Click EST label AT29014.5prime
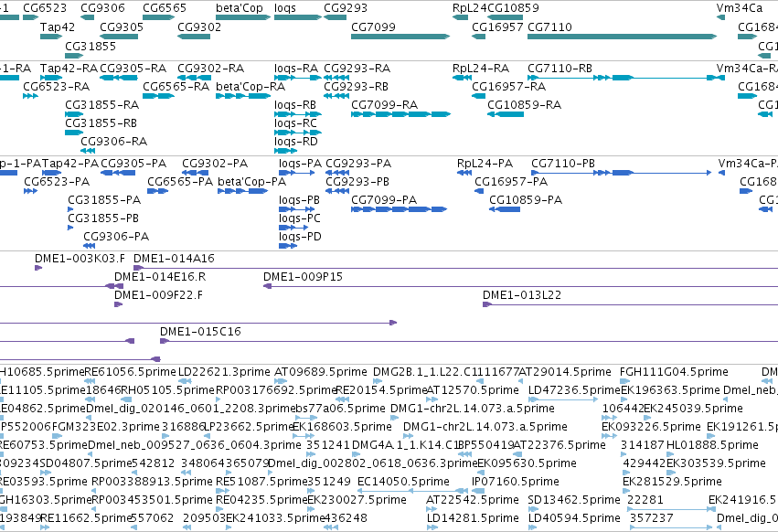The width and height of the screenshot is (778, 532). tap(565, 372)
